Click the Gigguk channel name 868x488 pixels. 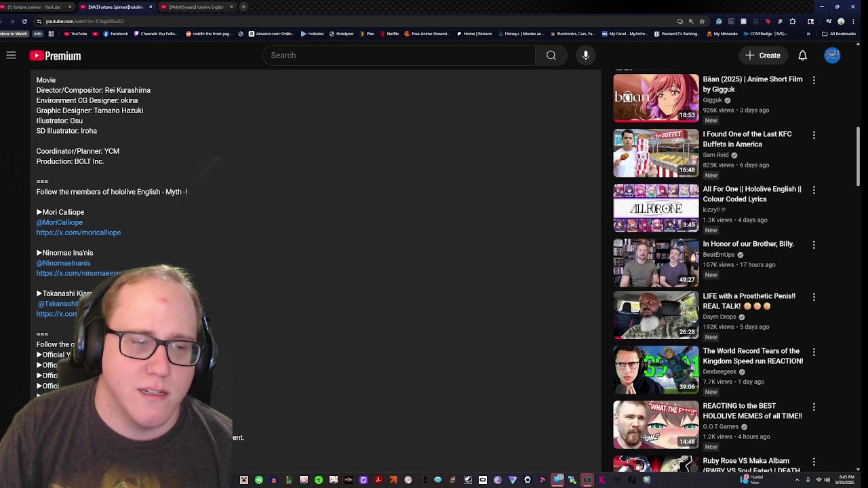pyautogui.click(x=713, y=100)
